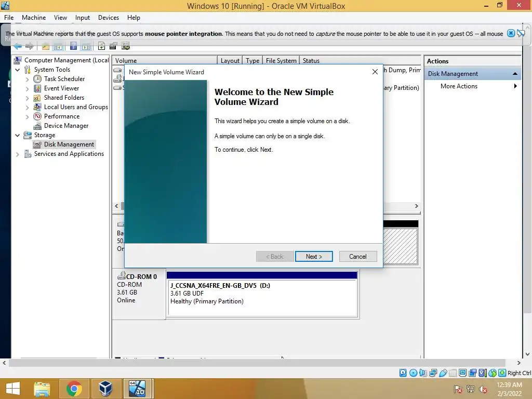Open the Input menu
The height and width of the screenshot is (399, 532).
tap(83, 18)
